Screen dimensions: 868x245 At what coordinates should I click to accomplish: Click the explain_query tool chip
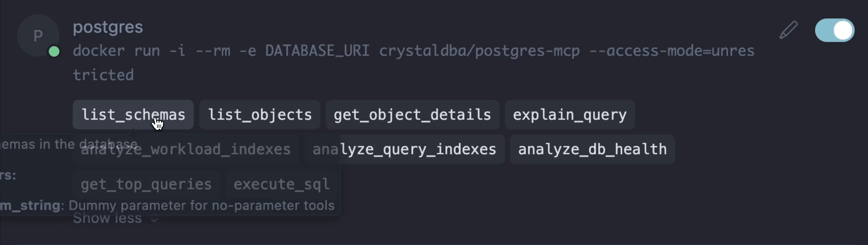point(569,115)
